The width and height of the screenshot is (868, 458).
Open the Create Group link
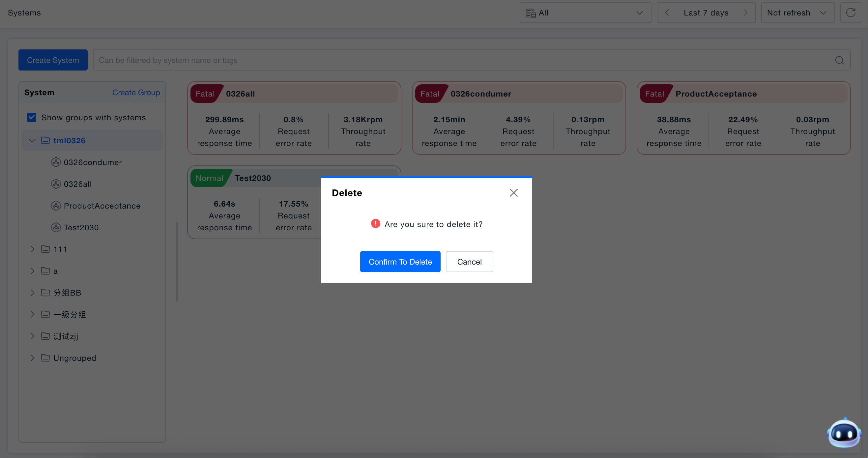[136, 92]
